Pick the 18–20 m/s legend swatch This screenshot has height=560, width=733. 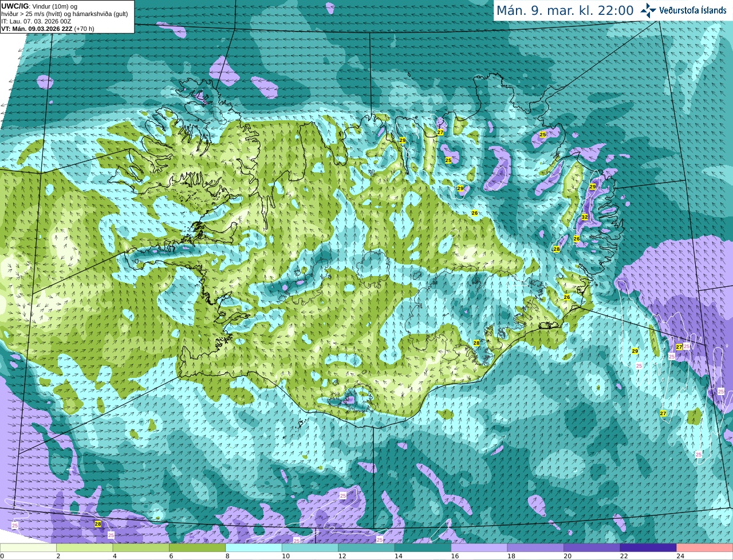click(x=535, y=548)
